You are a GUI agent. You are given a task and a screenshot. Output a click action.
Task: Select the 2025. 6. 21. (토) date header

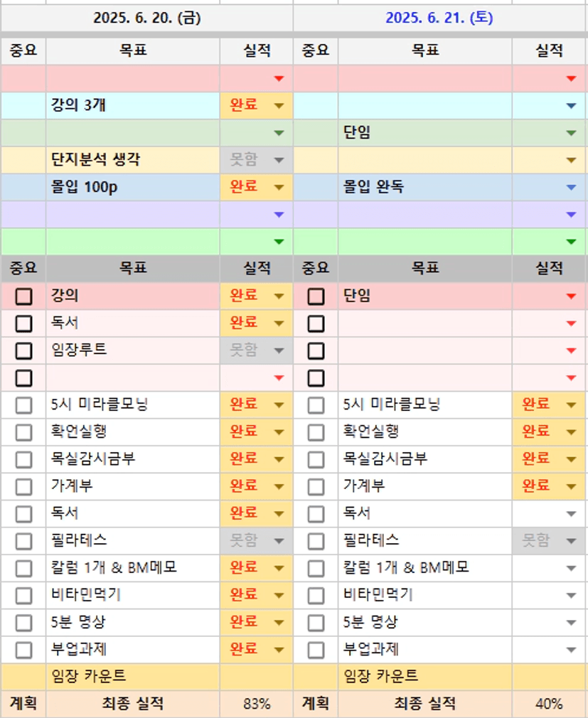tap(439, 18)
